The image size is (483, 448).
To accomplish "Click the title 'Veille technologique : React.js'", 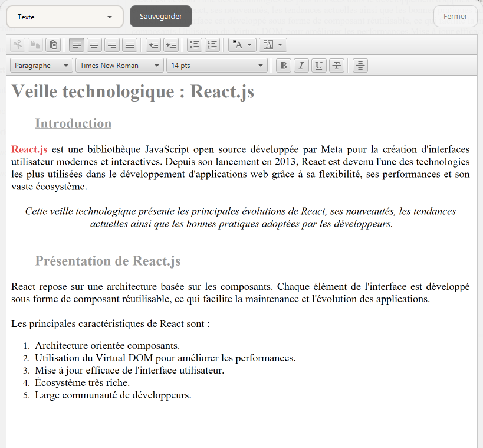I will pyautogui.click(x=133, y=91).
